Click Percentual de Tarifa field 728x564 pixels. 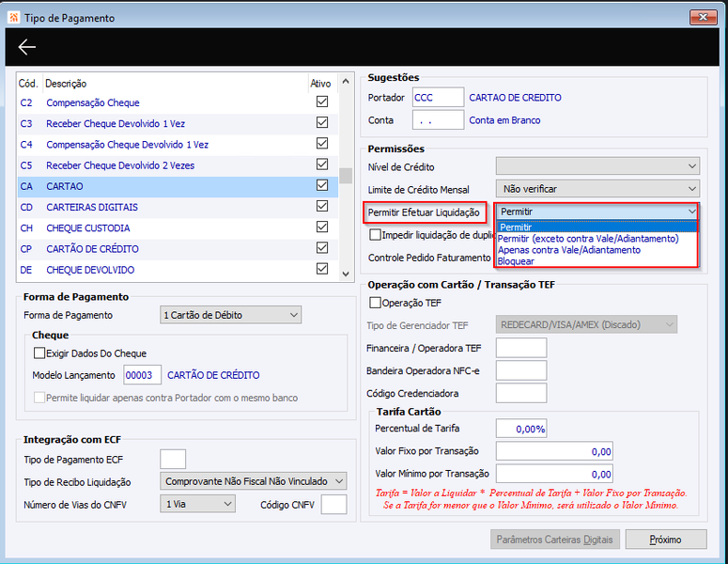(521, 429)
